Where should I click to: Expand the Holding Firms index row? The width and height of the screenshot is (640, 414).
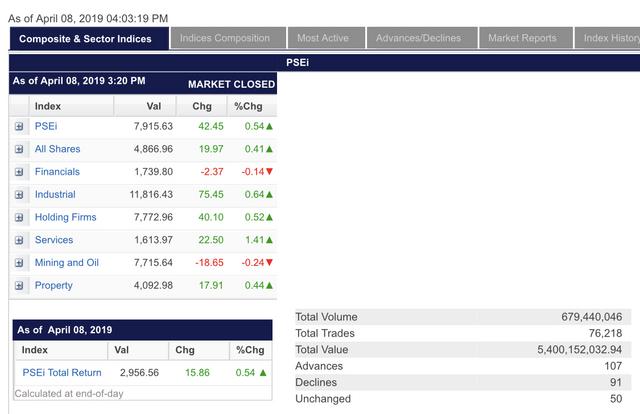19,218
